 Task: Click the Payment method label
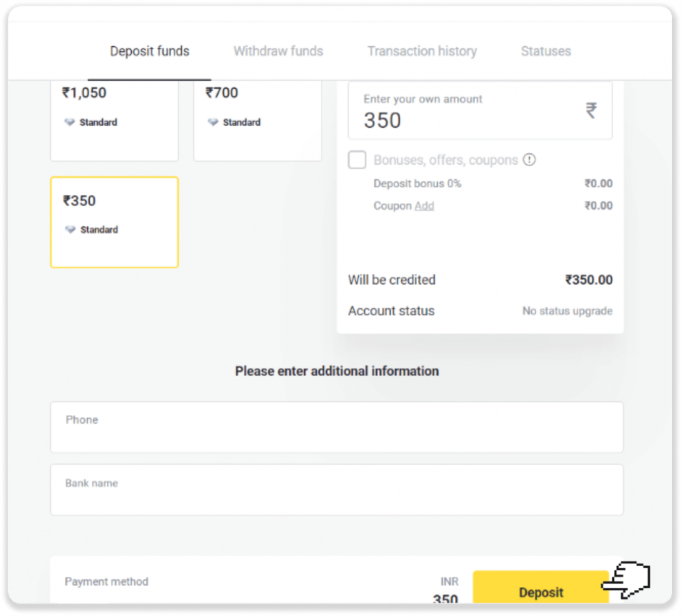coord(106,582)
